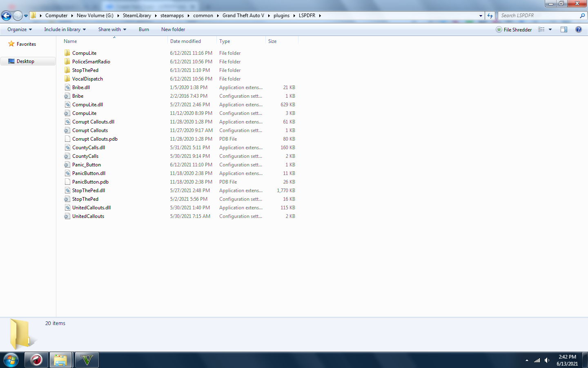
Task: Expand the view options dropdown arrow
Action: [550, 29]
